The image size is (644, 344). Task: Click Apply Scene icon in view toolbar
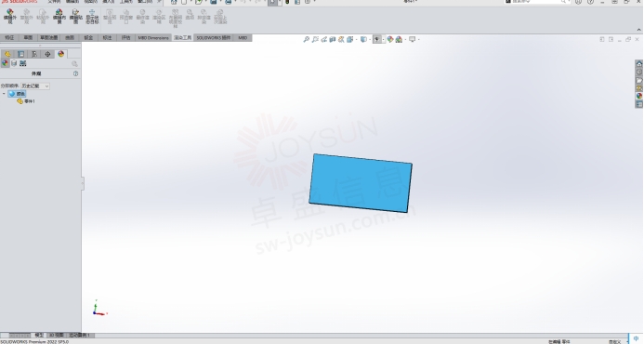[399, 39]
